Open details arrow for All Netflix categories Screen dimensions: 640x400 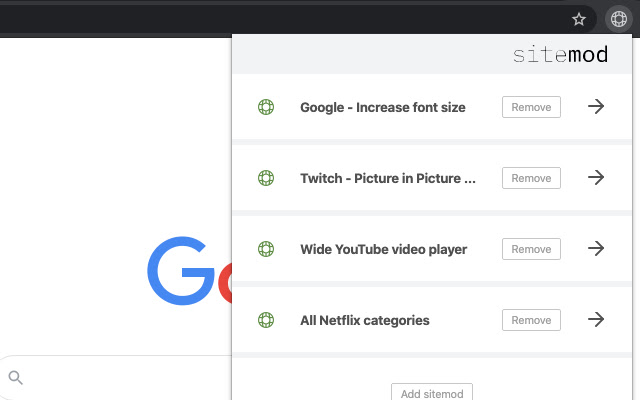click(596, 320)
